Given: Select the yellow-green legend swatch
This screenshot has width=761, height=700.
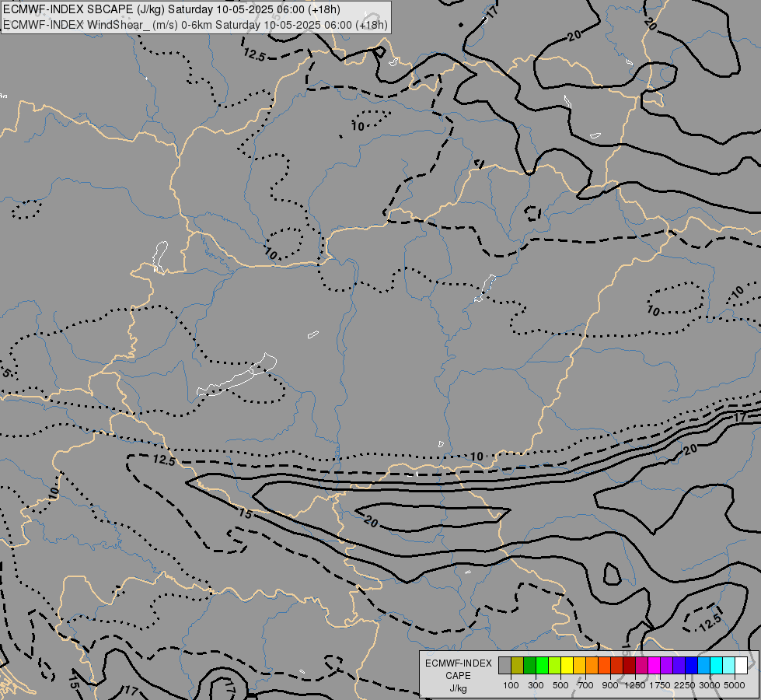Looking at the screenshot, I should [x=554, y=666].
